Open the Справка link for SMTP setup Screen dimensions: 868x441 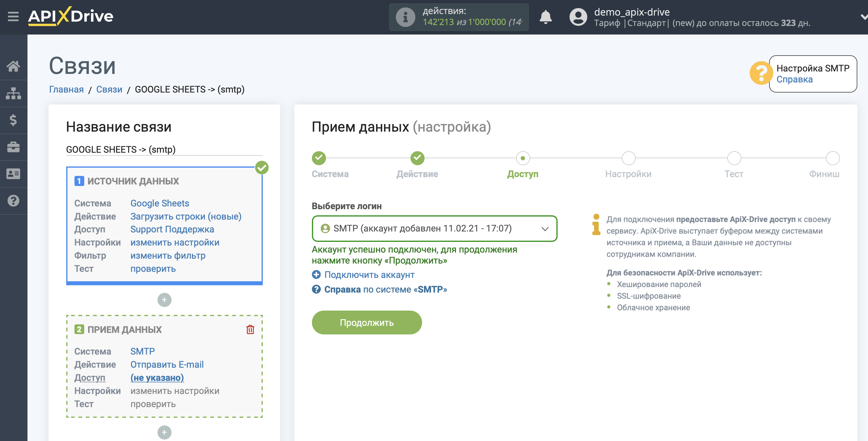[x=794, y=79]
